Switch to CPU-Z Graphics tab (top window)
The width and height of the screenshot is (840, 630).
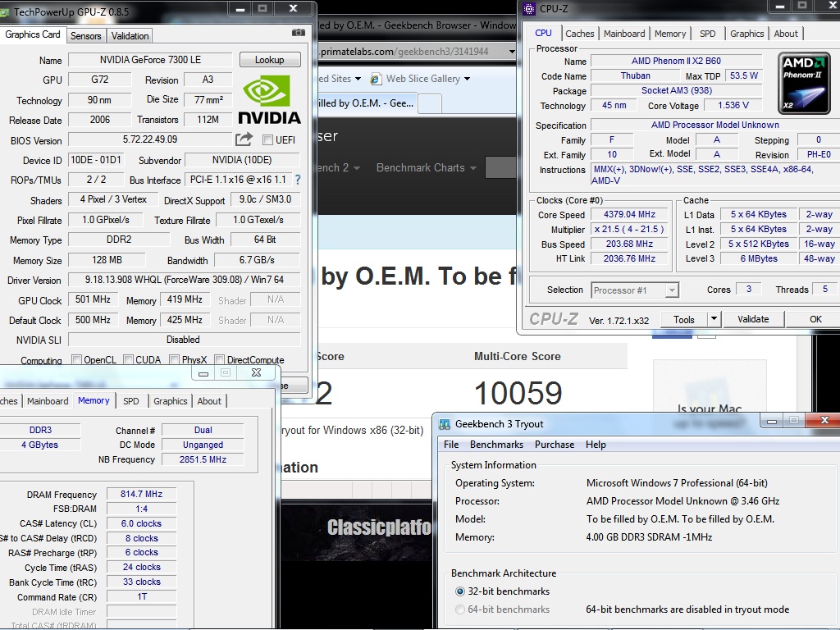tap(746, 33)
